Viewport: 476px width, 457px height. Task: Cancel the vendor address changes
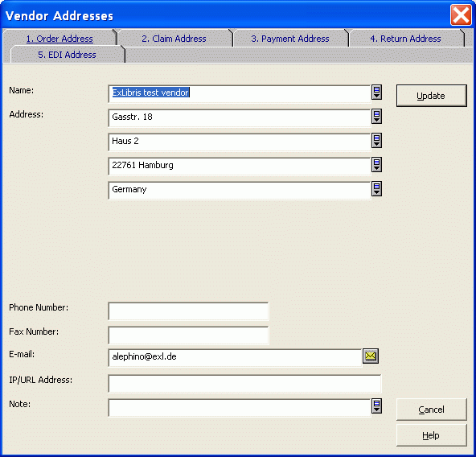[431, 410]
